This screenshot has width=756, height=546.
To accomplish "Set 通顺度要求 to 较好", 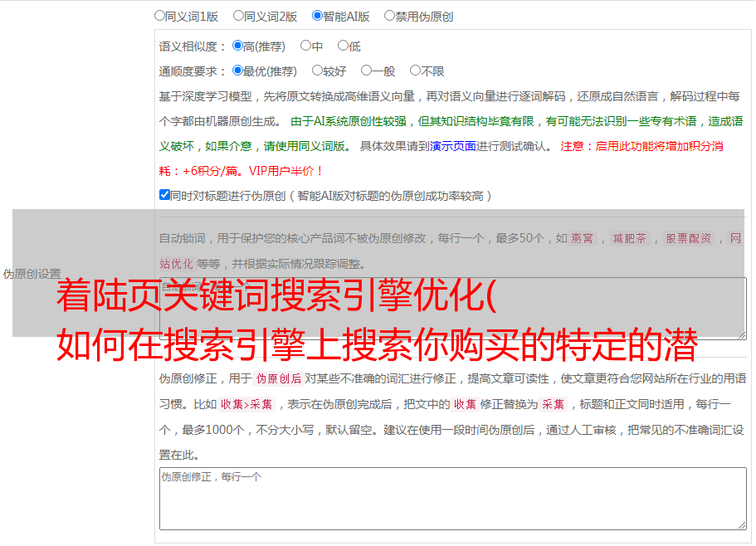I will (x=317, y=71).
